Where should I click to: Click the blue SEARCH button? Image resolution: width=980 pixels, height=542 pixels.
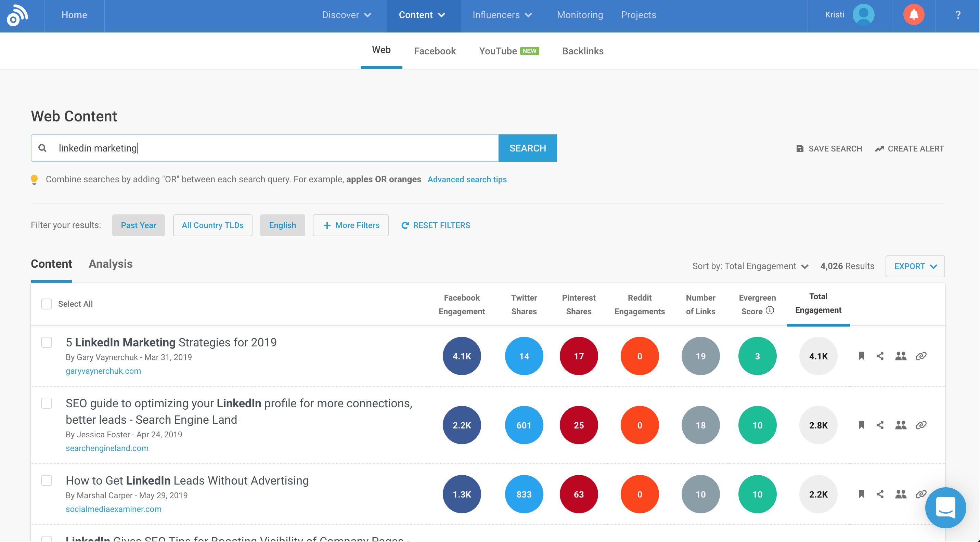[x=528, y=148]
